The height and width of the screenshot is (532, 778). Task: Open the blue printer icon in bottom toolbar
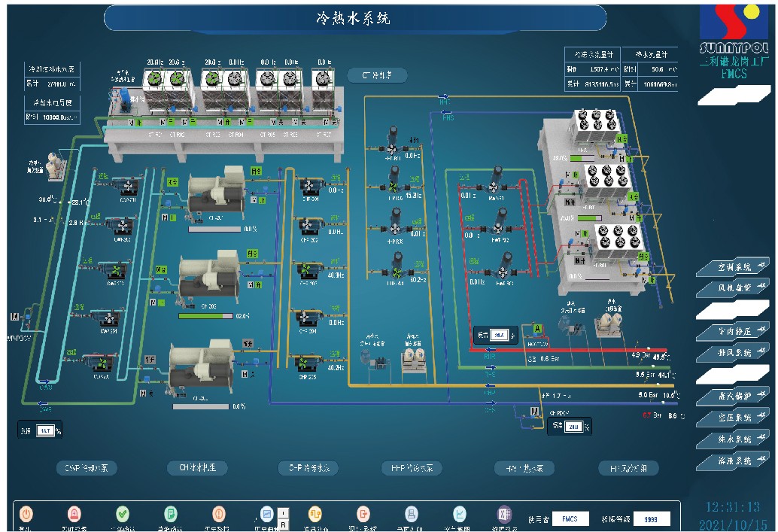(411, 514)
